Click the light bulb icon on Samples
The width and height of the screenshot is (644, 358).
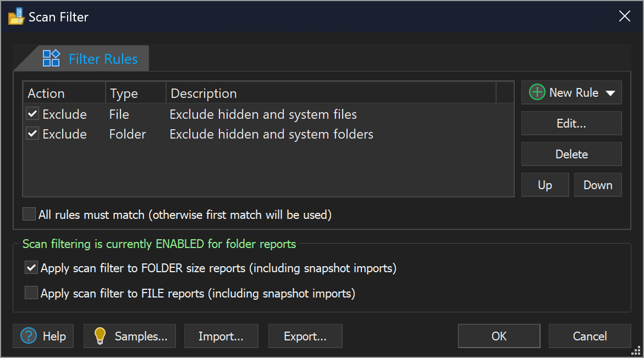(x=100, y=336)
